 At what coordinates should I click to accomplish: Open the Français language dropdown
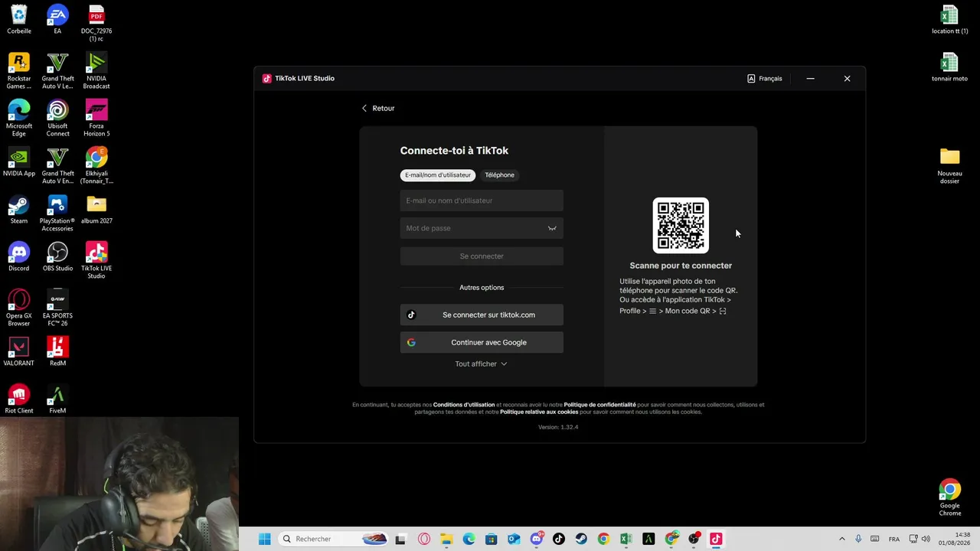tap(765, 78)
